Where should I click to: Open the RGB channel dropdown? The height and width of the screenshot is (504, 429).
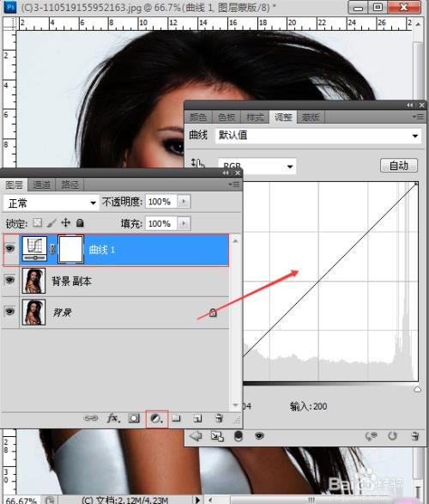(x=257, y=167)
